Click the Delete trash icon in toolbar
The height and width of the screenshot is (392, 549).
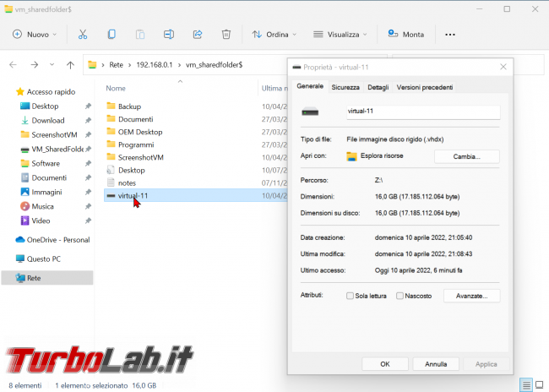click(226, 35)
